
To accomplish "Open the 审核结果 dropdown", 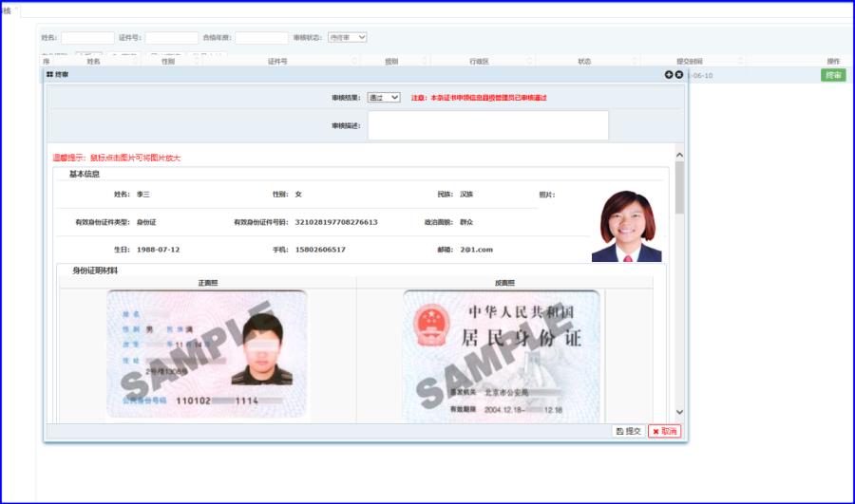I will pos(384,98).
